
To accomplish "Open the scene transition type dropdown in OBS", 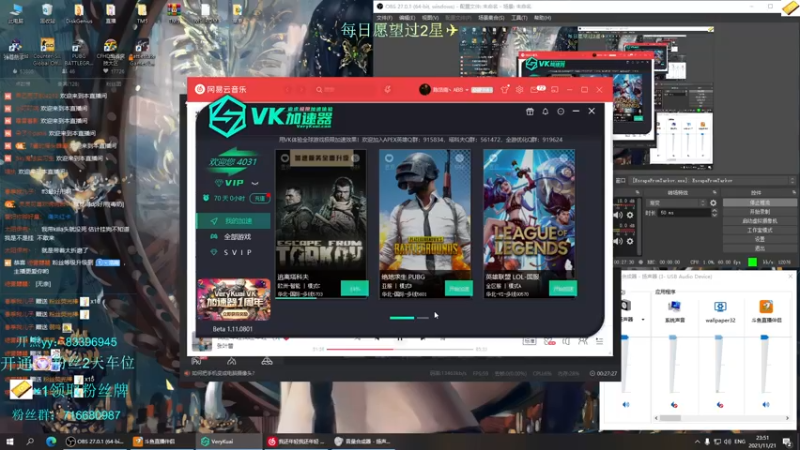I will tap(677, 203).
